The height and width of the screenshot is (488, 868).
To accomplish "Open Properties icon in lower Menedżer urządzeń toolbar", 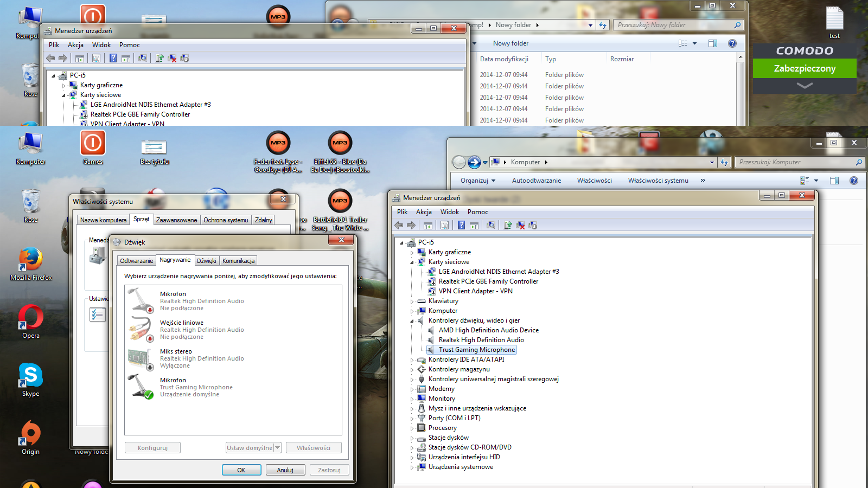I will tap(445, 226).
